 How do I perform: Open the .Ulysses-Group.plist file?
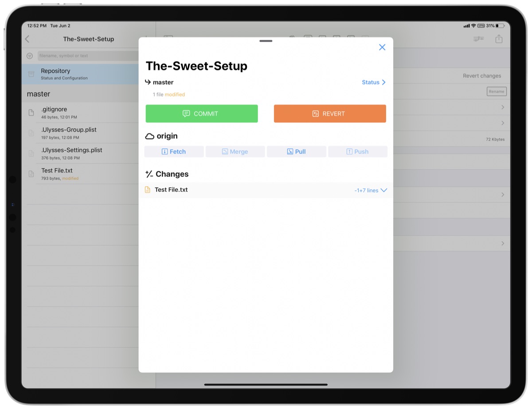(80, 133)
